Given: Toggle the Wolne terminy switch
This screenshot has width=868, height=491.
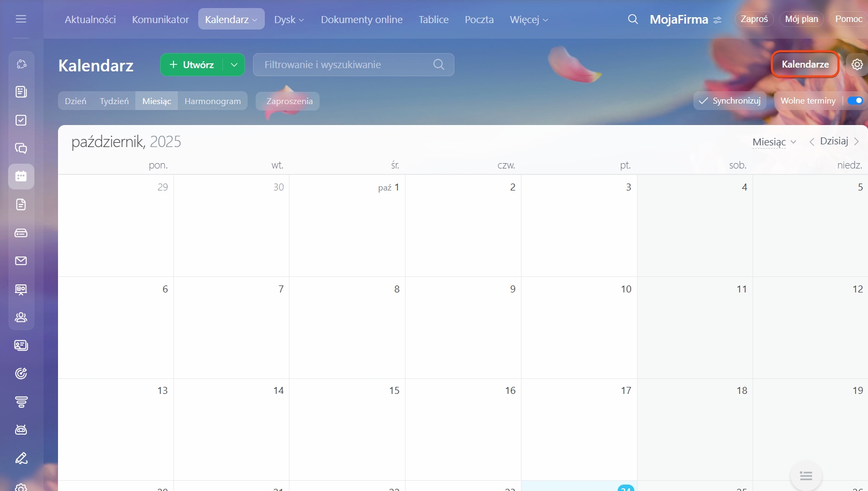Looking at the screenshot, I should point(855,101).
